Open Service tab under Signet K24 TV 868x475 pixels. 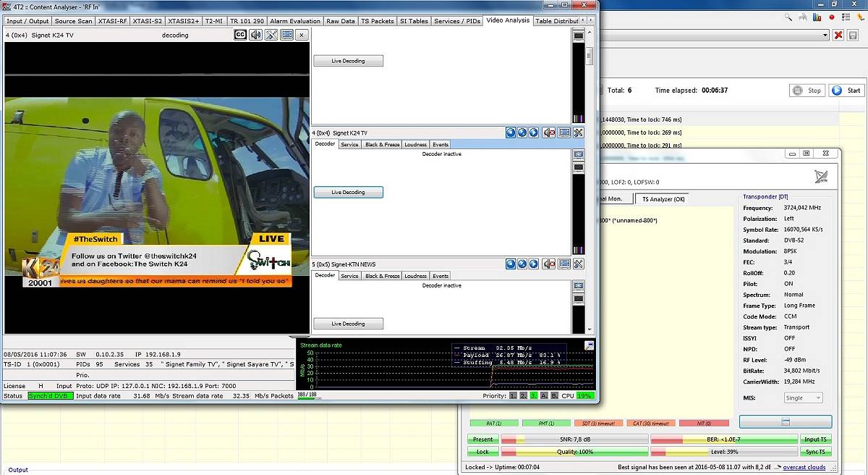pyautogui.click(x=350, y=144)
